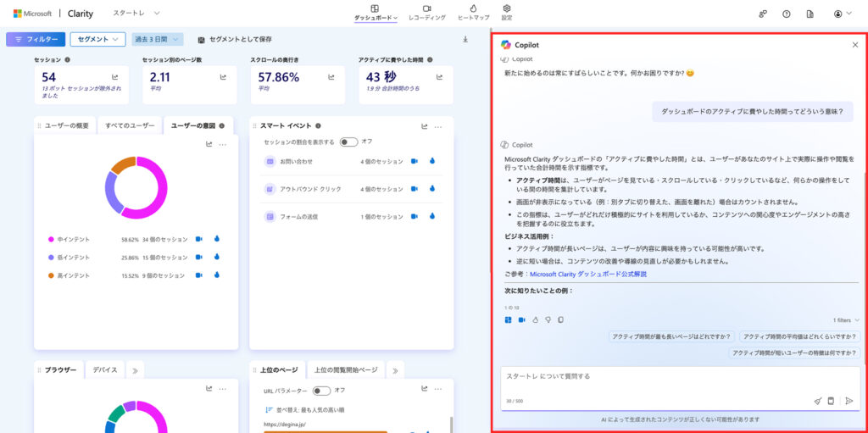Open the help question mark icon in header
This screenshot has height=433, width=868.
pyautogui.click(x=786, y=14)
